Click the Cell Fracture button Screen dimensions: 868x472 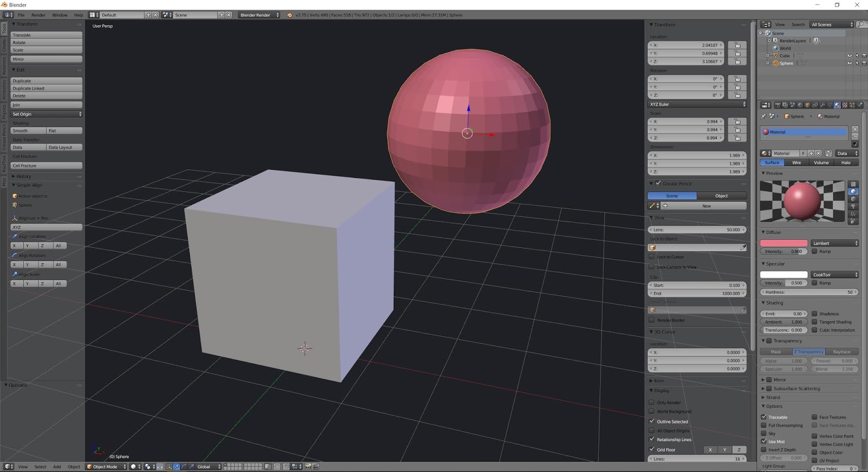tap(47, 165)
